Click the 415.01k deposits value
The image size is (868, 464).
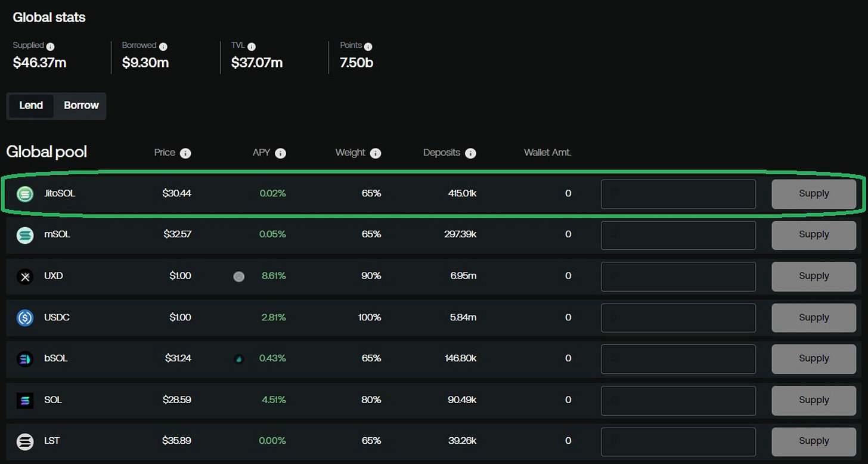[x=462, y=194]
